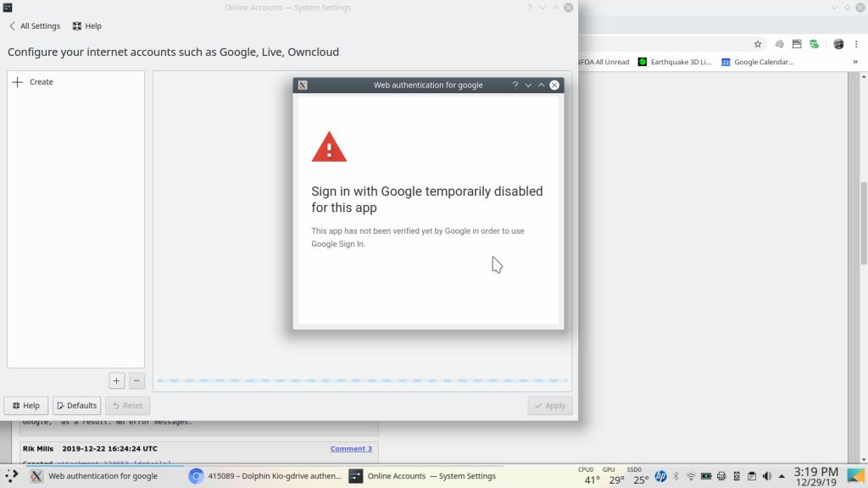Select the Create entry in accounts list
868x488 pixels.
tap(75, 82)
